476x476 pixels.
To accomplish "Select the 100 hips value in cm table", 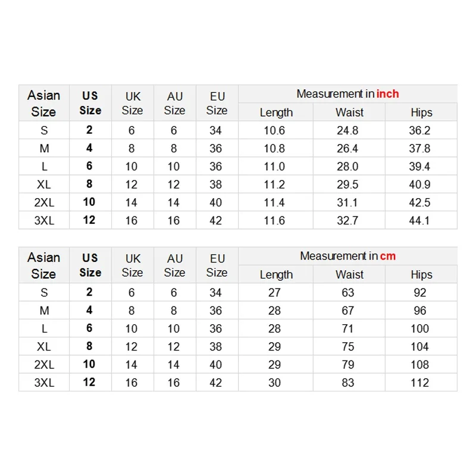I will pyautogui.click(x=419, y=328).
